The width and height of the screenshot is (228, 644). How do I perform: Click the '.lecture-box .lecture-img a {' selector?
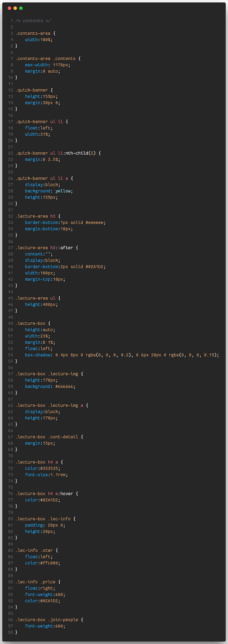click(52, 405)
